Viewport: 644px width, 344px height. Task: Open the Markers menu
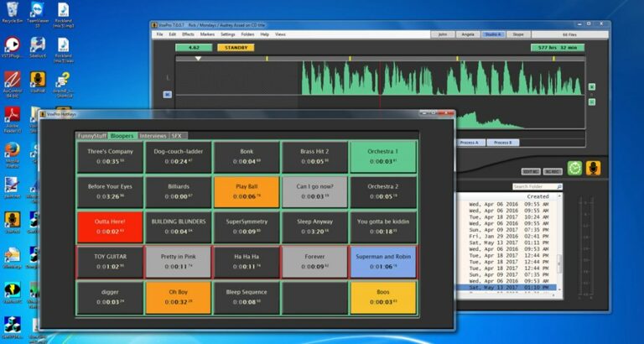click(x=206, y=34)
